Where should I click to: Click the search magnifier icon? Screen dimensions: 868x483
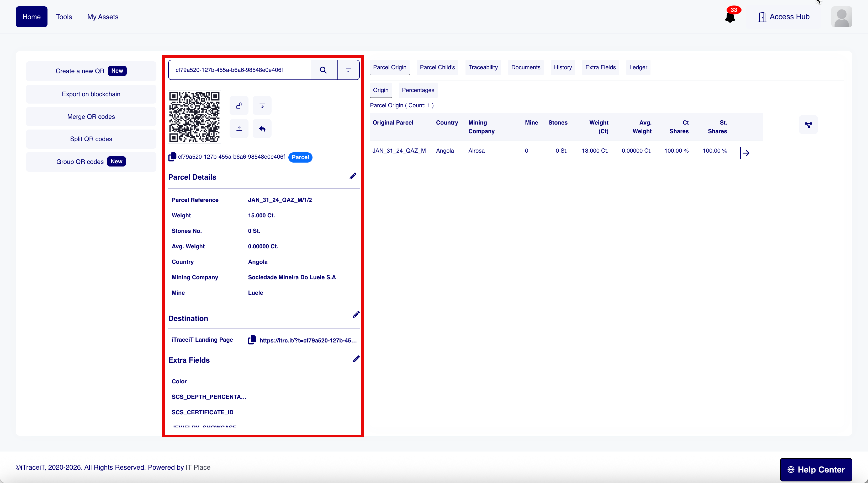[x=323, y=70]
